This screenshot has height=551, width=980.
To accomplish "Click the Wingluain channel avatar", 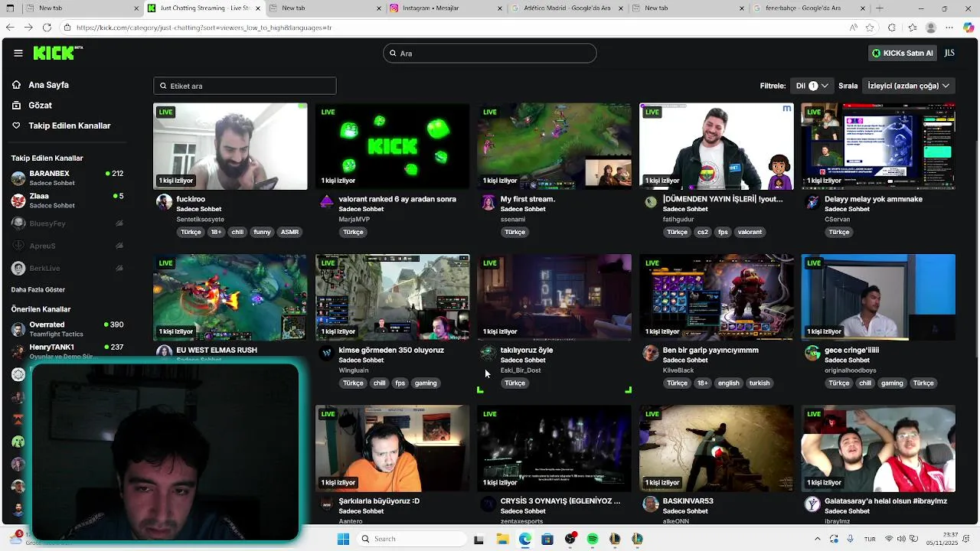I will click(326, 353).
